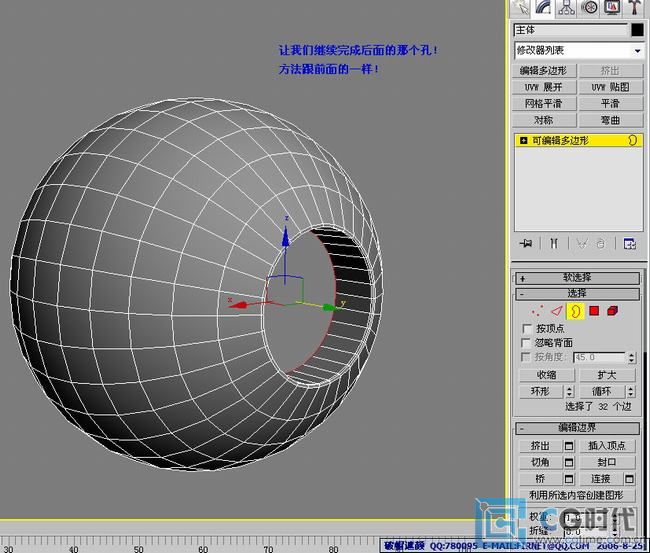The height and width of the screenshot is (553, 650).
Task: Click the Pin Stack icon
Action: tap(526, 243)
